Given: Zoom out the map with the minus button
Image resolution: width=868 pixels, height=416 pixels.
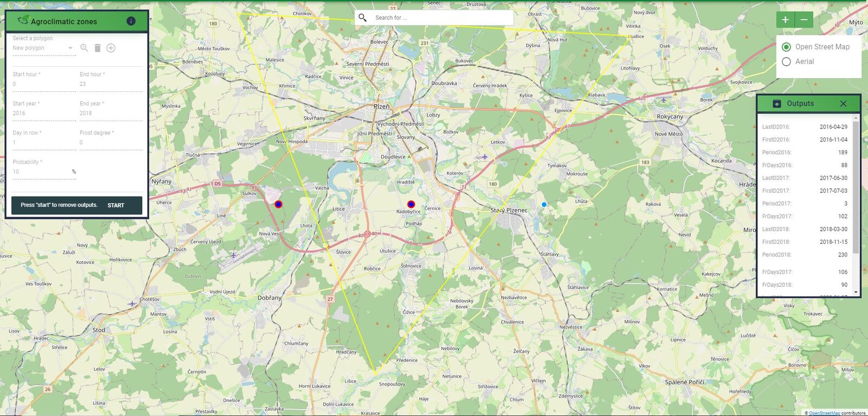Looking at the screenshot, I should [x=804, y=20].
